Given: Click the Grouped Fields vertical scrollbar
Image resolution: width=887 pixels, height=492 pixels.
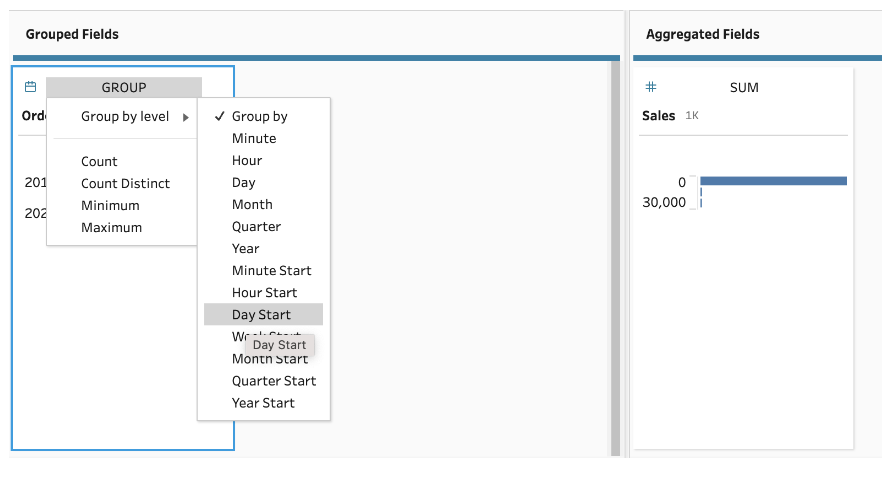Looking at the screenshot, I should [614, 250].
